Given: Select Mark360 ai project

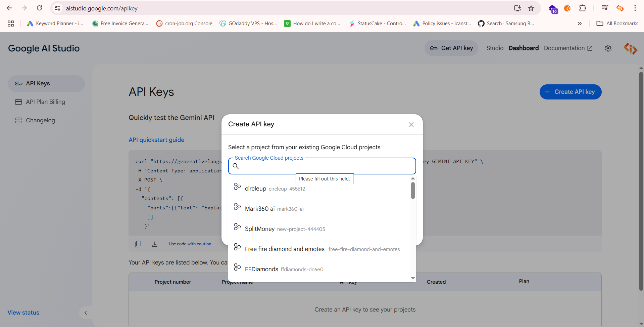Looking at the screenshot, I should coord(319,209).
